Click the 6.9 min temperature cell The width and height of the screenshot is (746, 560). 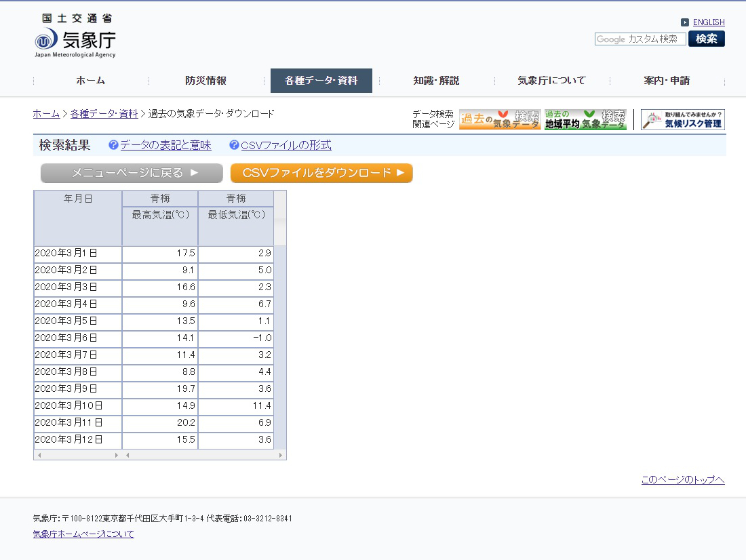click(236, 423)
